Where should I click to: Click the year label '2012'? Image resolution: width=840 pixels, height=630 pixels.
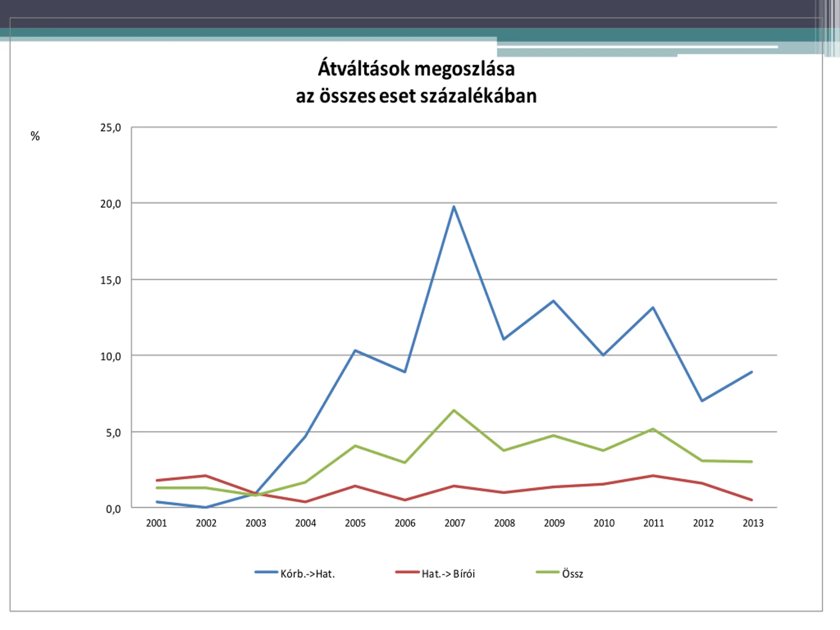(x=703, y=523)
